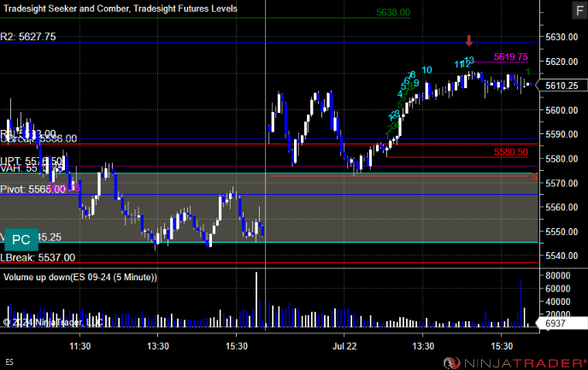This screenshot has width=588, height=370.
Task: Click the volume value marker 6937
Action: (x=561, y=323)
